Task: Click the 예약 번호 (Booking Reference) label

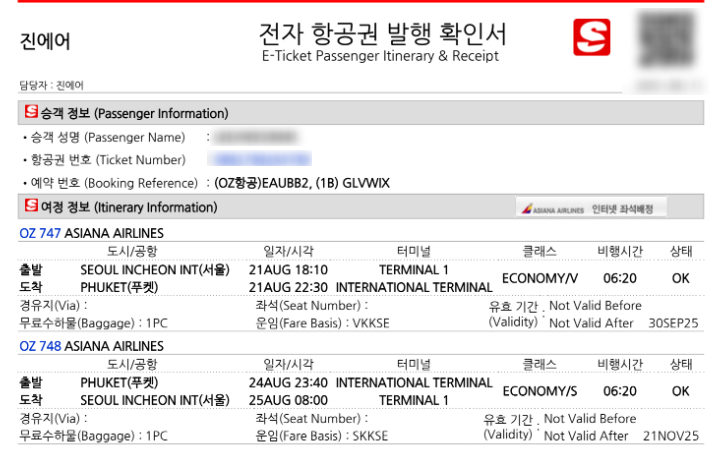Action: tap(114, 183)
